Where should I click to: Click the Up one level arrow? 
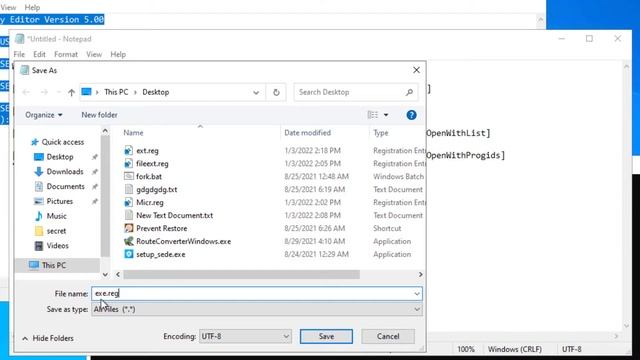(71, 93)
